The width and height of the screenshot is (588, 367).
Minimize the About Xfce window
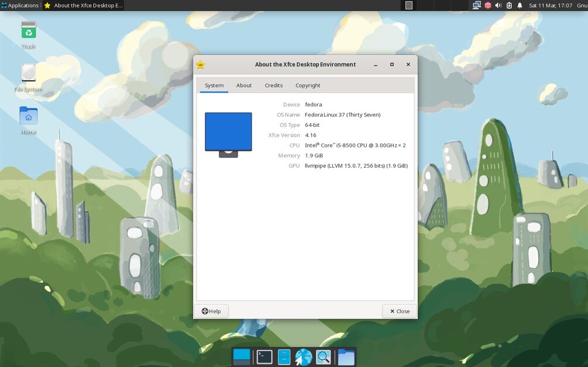(376, 64)
